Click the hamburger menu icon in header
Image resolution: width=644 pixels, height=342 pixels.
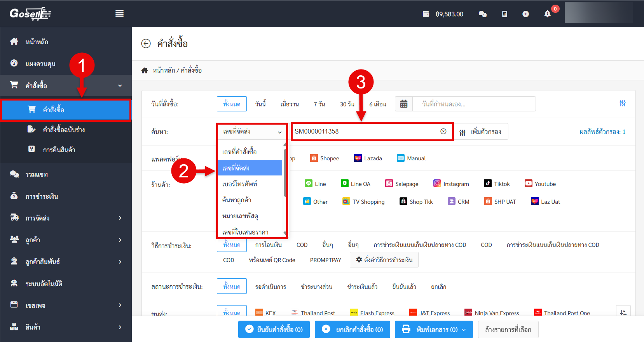point(119,14)
